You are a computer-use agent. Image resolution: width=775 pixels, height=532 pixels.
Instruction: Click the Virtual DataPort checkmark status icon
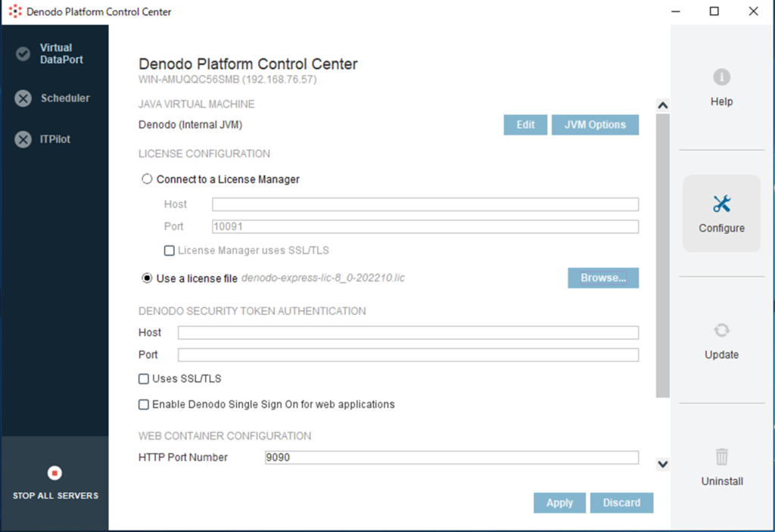(23, 54)
